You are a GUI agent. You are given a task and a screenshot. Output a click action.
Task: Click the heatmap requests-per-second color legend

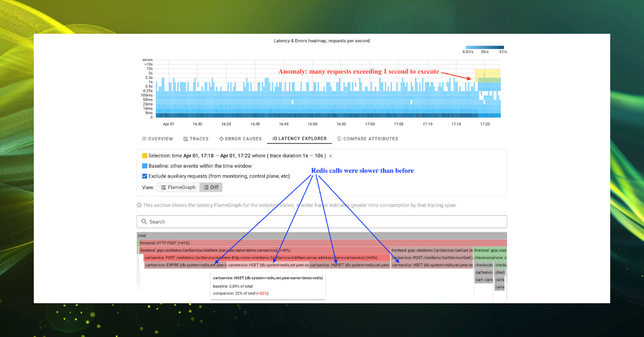tap(485, 47)
